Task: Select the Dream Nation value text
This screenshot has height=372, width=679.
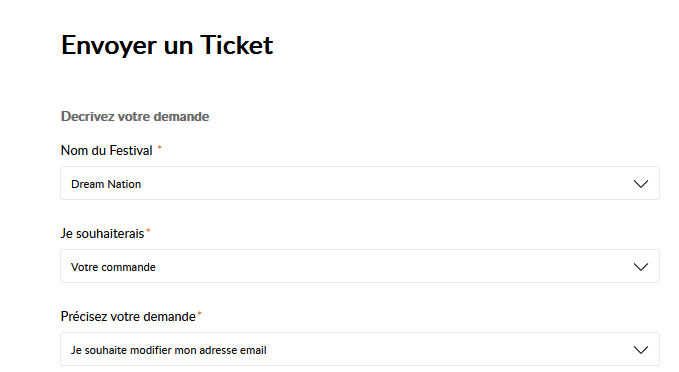Action: click(x=106, y=184)
